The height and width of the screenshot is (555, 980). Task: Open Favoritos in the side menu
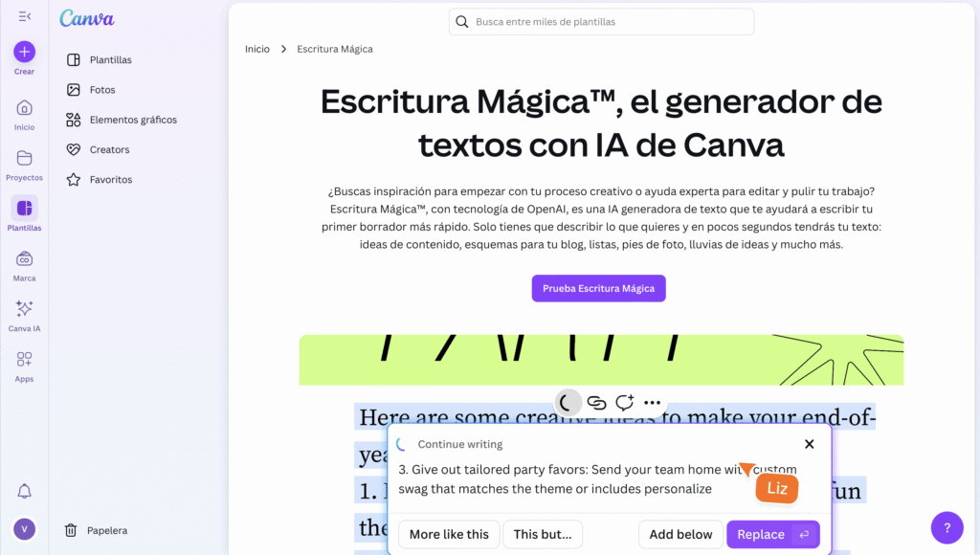[x=110, y=180]
